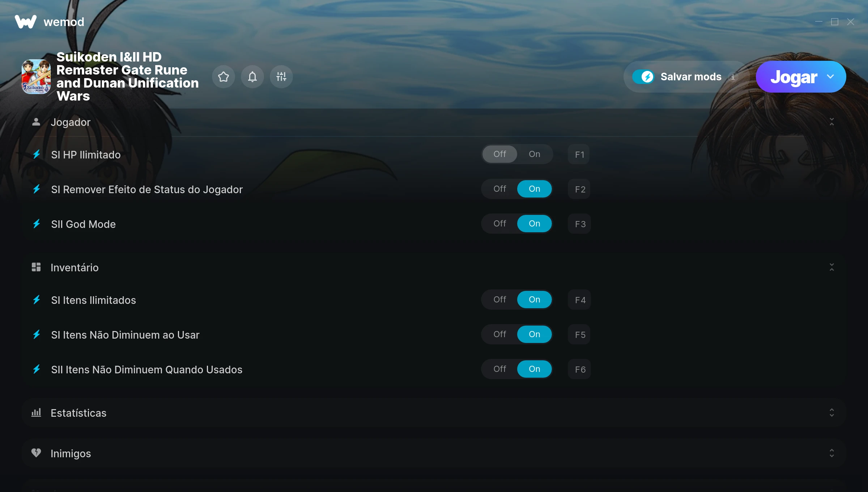The image size is (868, 492).
Task: Edit the F3 hotkey button
Action: click(x=579, y=224)
